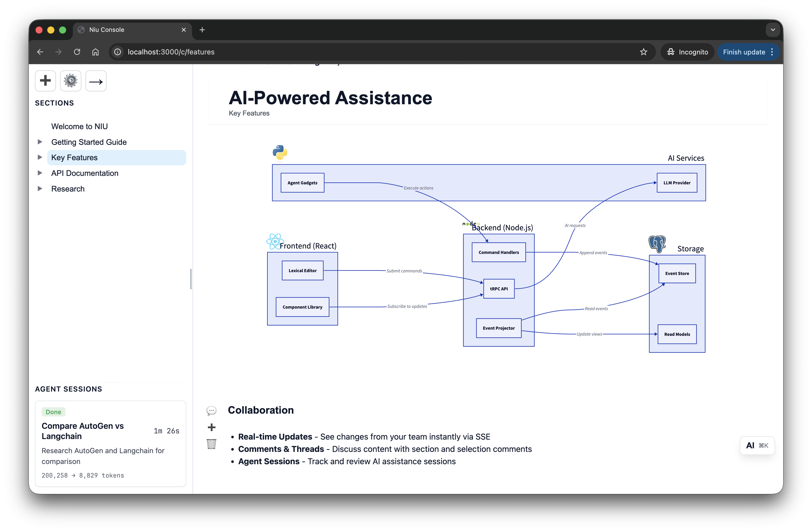This screenshot has width=812, height=532.
Task: Click the PostgreSQL elephant logo by Storage
Action: (657, 244)
